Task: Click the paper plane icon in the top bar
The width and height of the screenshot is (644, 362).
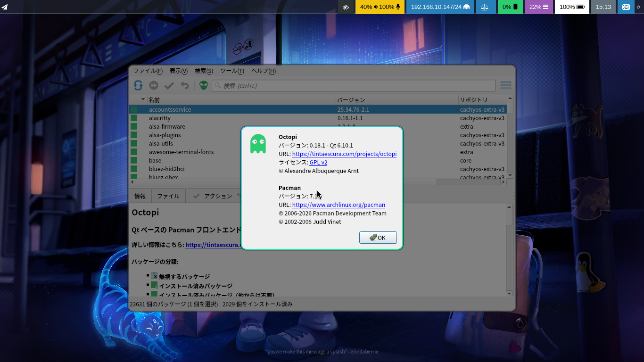Action: pyautogui.click(x=5, y=7)
